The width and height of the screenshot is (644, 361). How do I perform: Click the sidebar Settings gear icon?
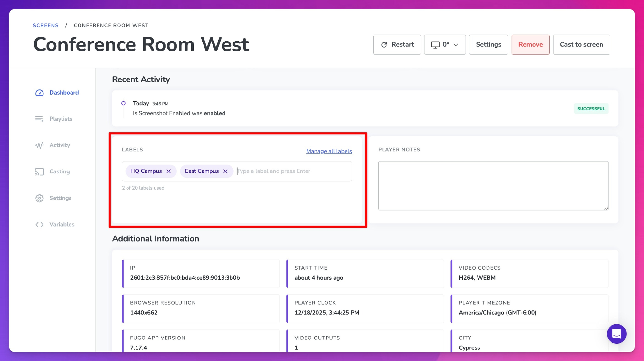pyautogui.click(x=39, y=198)
